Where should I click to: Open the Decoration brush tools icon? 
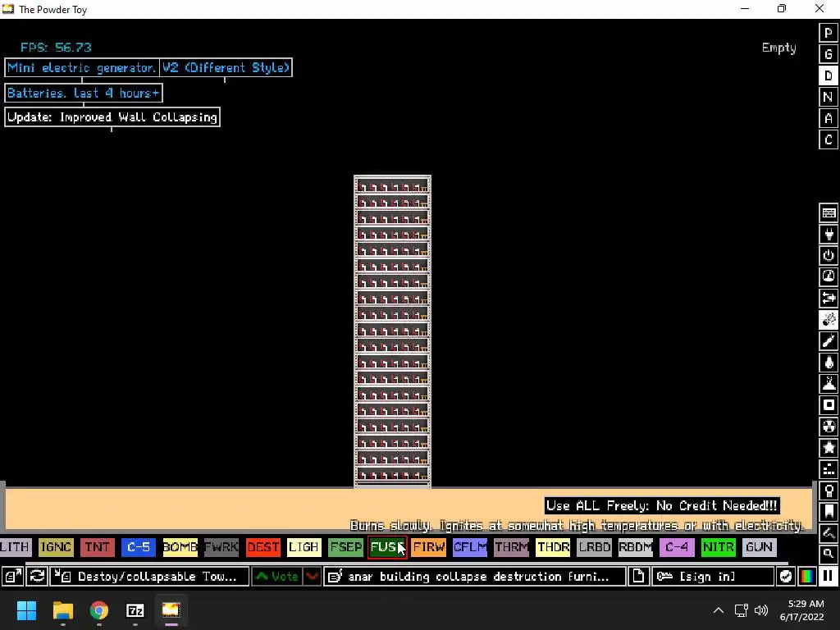(x=829, y=533)
